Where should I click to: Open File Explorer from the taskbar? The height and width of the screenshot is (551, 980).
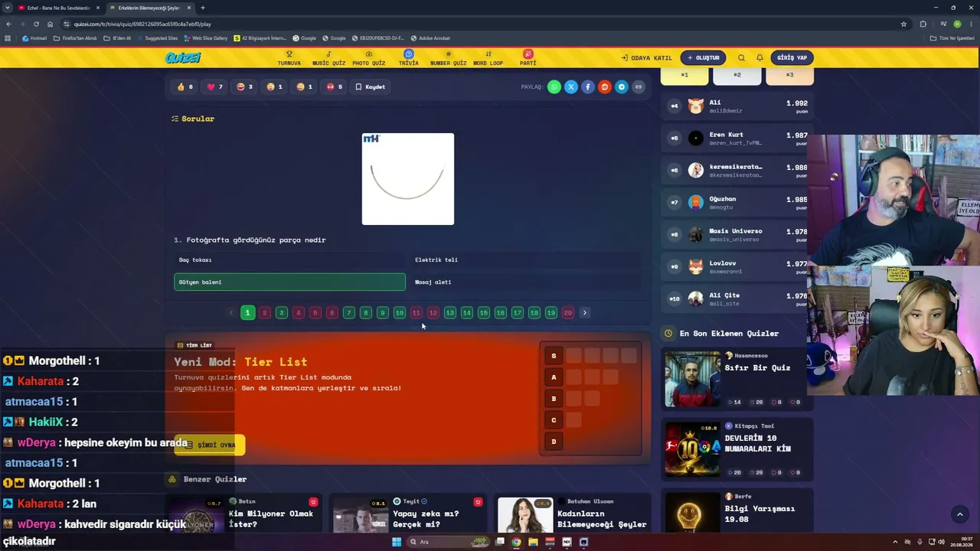click(533, 542)
